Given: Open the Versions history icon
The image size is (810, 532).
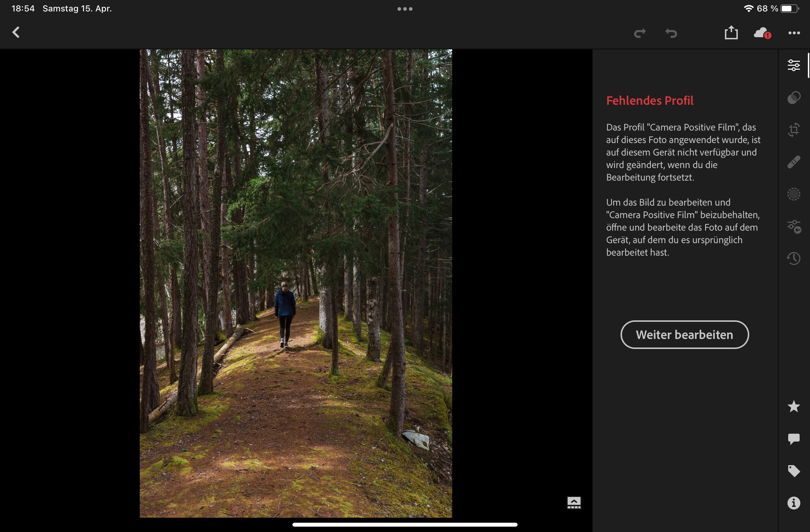Looking at the screenshot, I should [794, 258].
